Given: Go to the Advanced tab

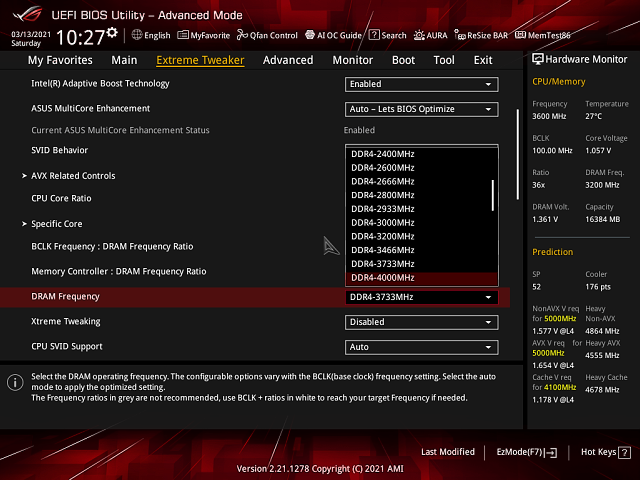Looking at the screenshot, I should coord(288,60).
